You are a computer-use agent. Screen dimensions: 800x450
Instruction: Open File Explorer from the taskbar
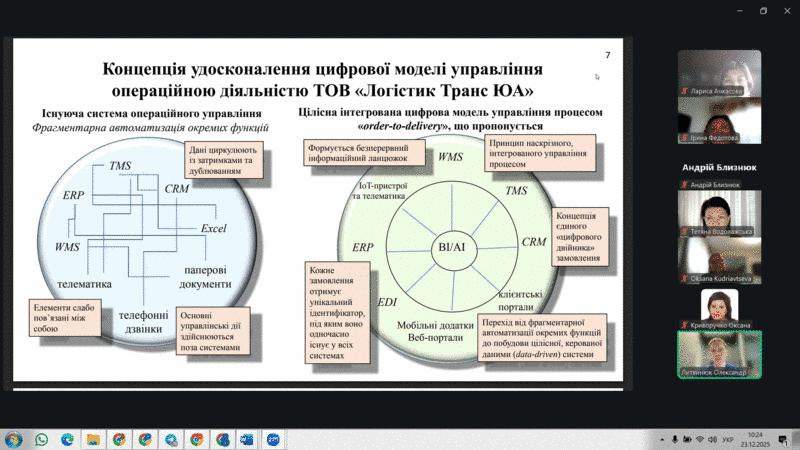tap(94, 439)
